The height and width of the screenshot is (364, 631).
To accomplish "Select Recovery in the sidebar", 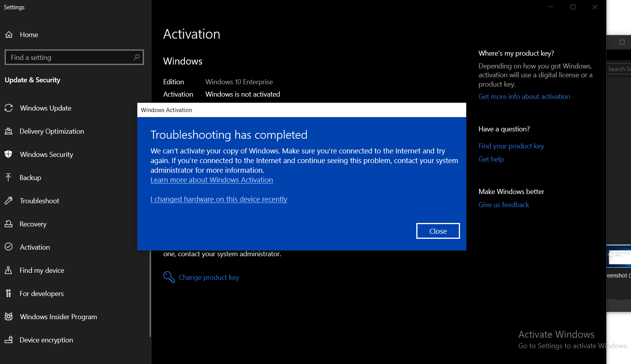I will [x=33, y=224].
